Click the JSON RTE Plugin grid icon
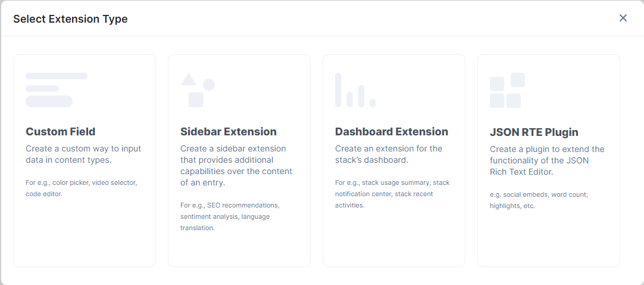This screenshot has height=285, width=644. click(x=507, y=91)
